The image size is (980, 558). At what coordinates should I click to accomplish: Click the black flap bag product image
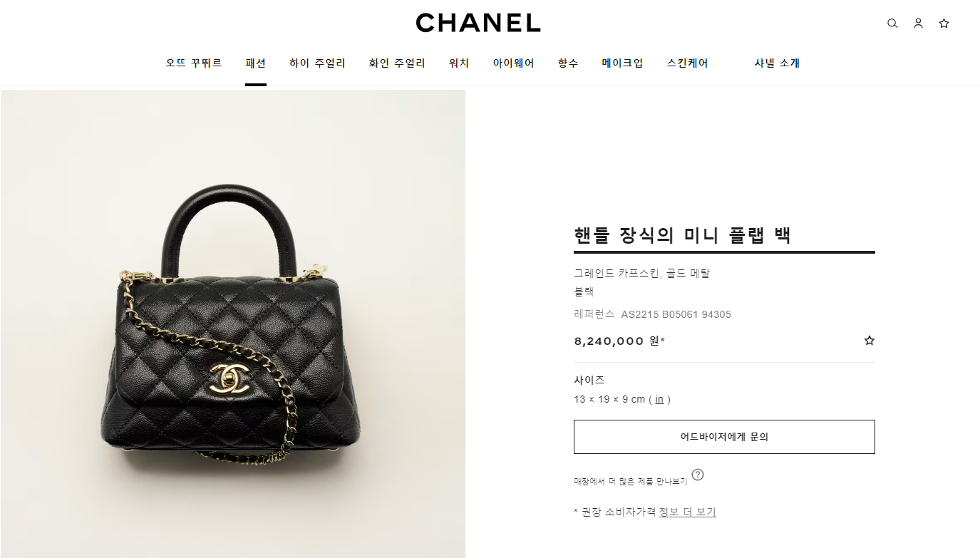232,324
